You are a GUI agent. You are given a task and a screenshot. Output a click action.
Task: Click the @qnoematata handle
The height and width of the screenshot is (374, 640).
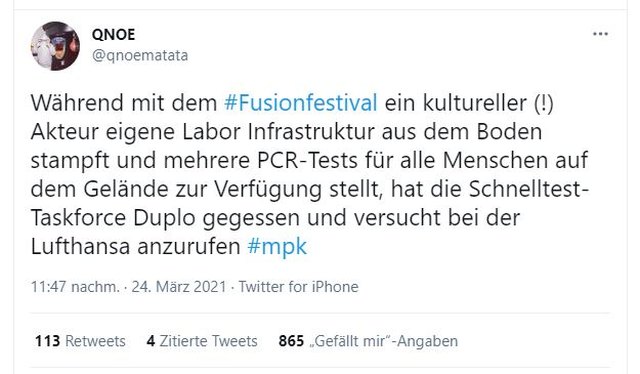[140, 55]
